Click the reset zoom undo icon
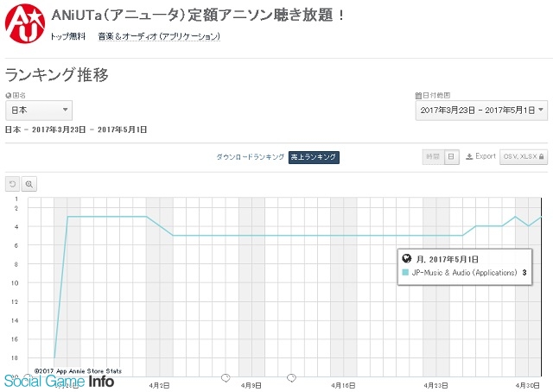The image size is (553, 392). tap(13, 184)
